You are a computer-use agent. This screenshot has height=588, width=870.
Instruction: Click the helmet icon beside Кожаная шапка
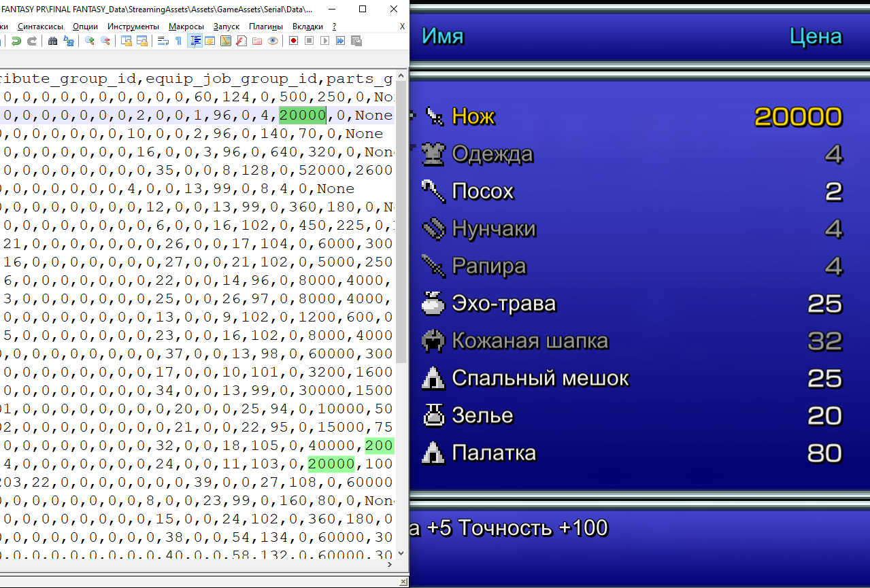click(434, 341)
